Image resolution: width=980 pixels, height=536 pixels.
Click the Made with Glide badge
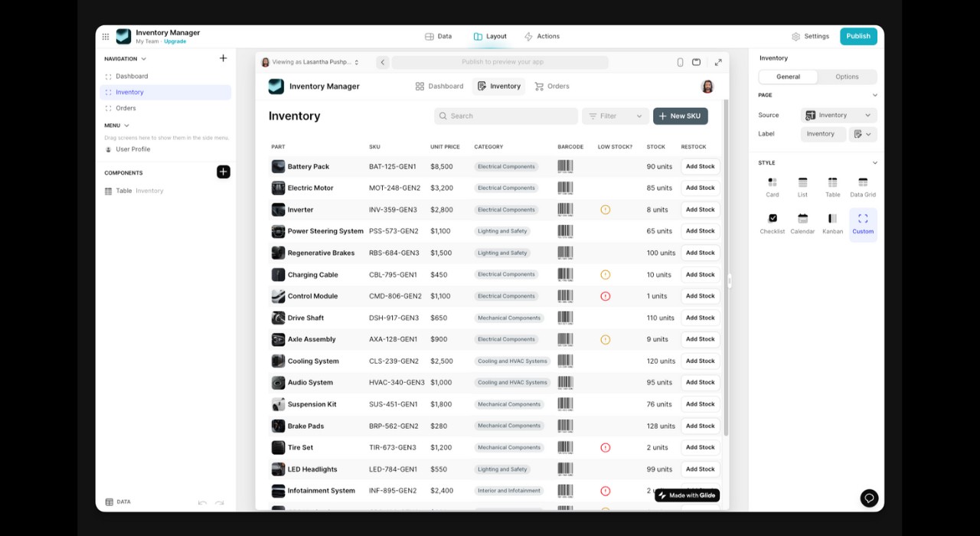pos(687,495)
